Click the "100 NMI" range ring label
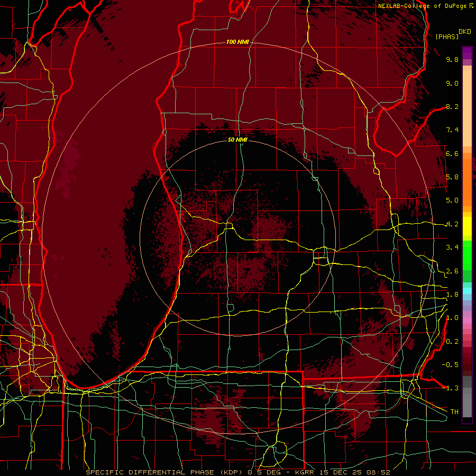The height and width of the screenshot is (476, 476). [237, 42]
